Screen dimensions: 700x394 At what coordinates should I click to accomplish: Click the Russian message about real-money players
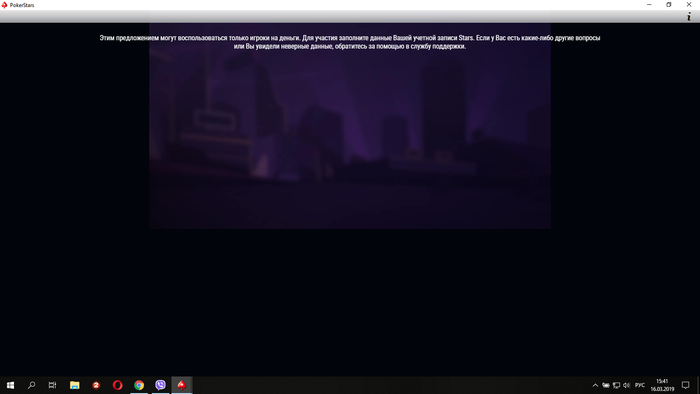(350, 42)
